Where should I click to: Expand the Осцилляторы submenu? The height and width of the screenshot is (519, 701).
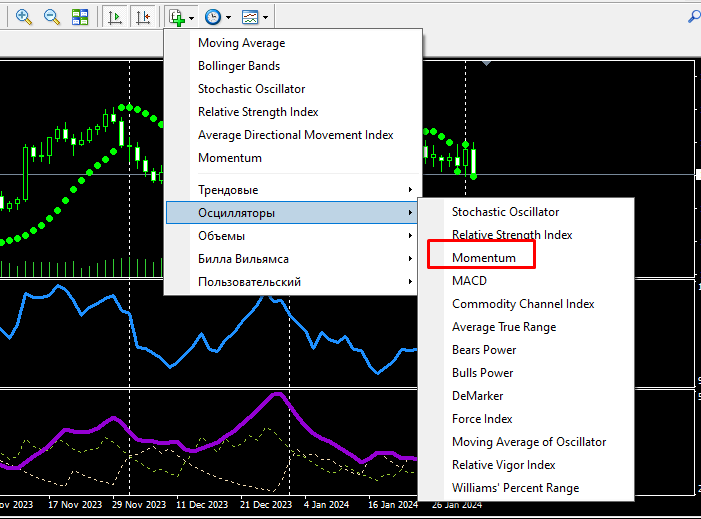pos(293,213)
